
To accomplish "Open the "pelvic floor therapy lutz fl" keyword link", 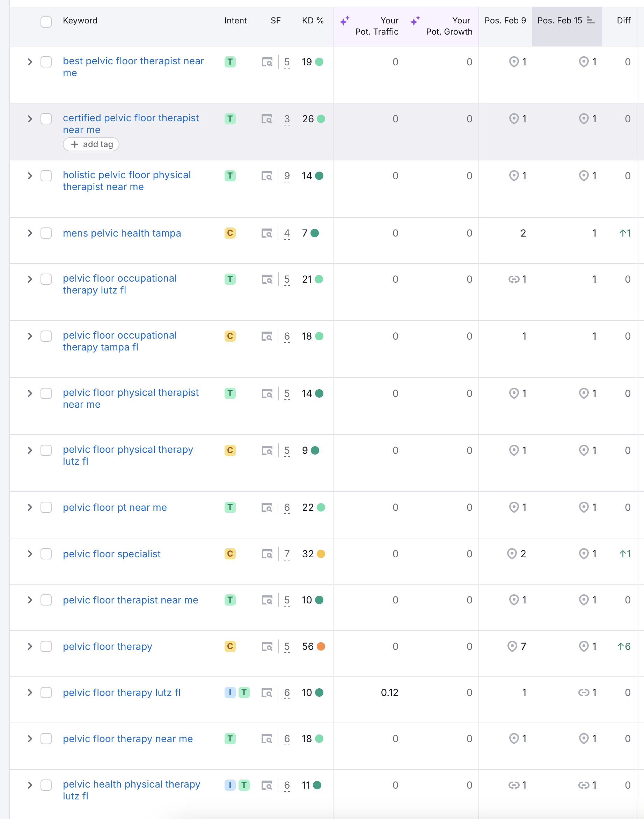I will [122, 693].
